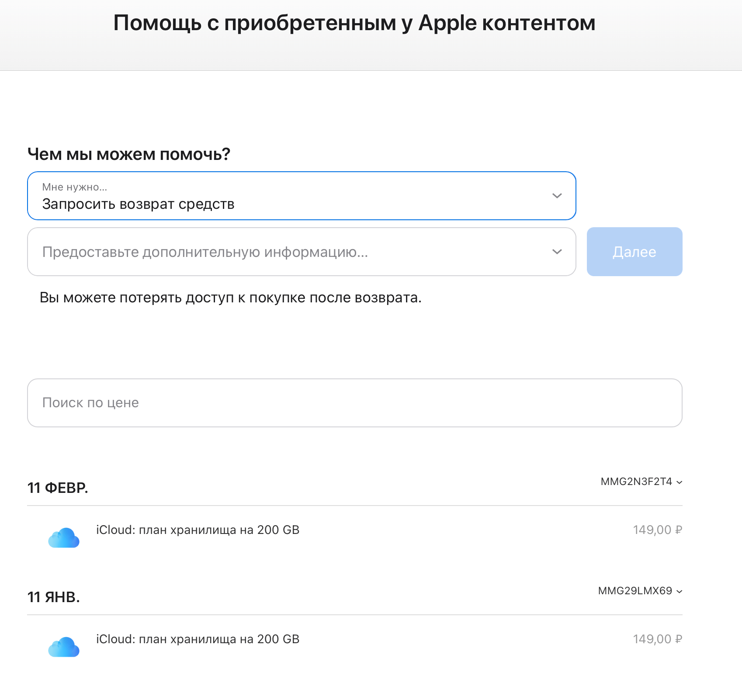Open the Предоставьте дополнительную информацию dropdown
Image resolution: width=742 pixels, height=700 pixels.
click(x=302, y=252)
